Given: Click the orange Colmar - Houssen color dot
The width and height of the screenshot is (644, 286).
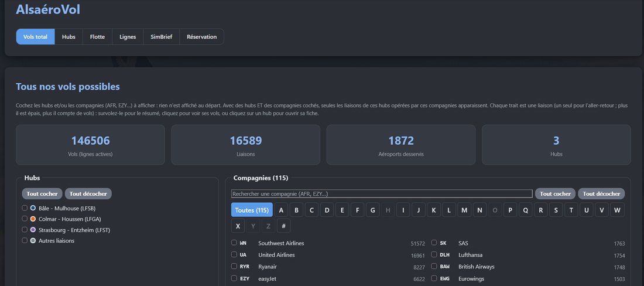Looking at the screenshot, I should (x=33, y=219).
